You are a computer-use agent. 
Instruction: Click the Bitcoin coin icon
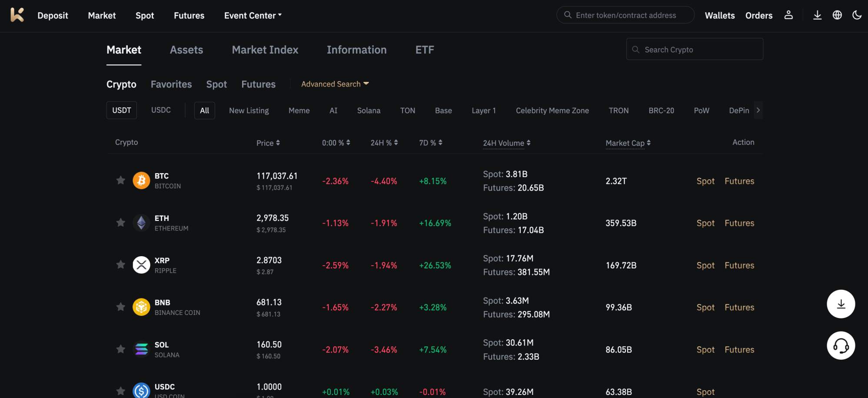(141, 180)
